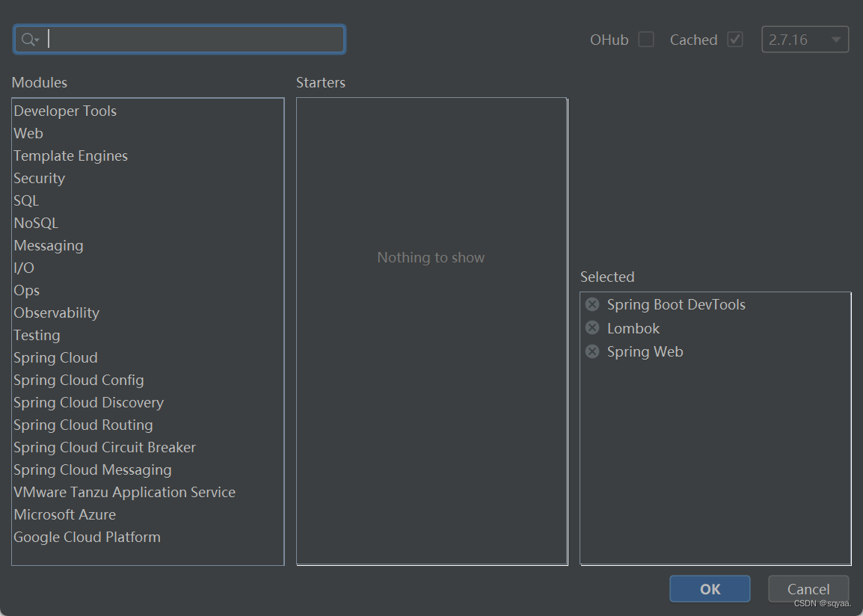
Task: Select VMware Tanzu Application Service
Action: pos(124,492)
